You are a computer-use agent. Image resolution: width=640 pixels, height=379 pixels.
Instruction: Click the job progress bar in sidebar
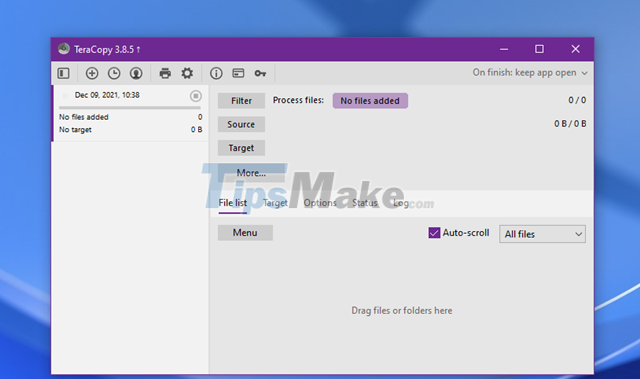pos(130,108)
